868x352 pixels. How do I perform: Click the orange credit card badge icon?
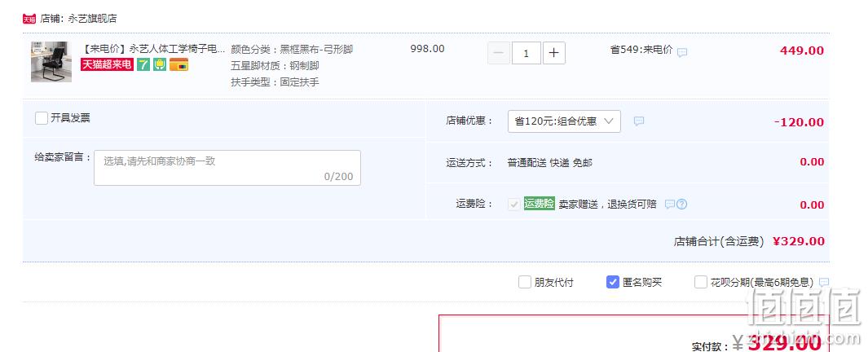178,64
